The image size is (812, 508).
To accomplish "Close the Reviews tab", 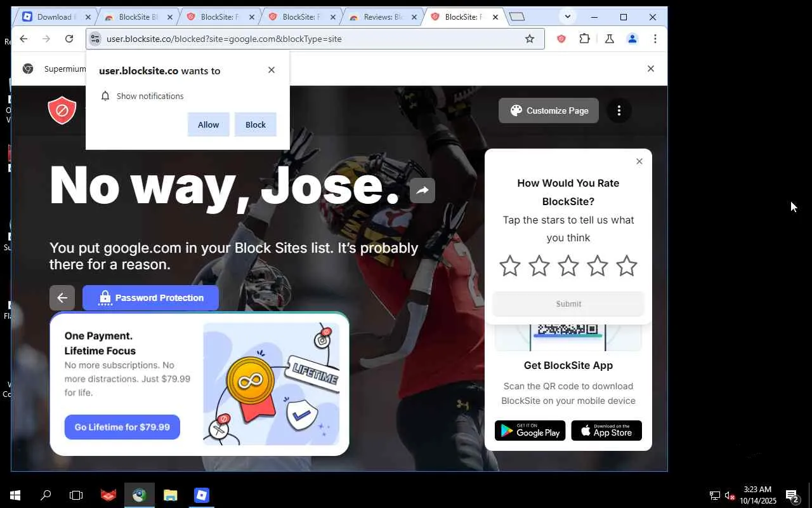I will [x=414, y=17].
